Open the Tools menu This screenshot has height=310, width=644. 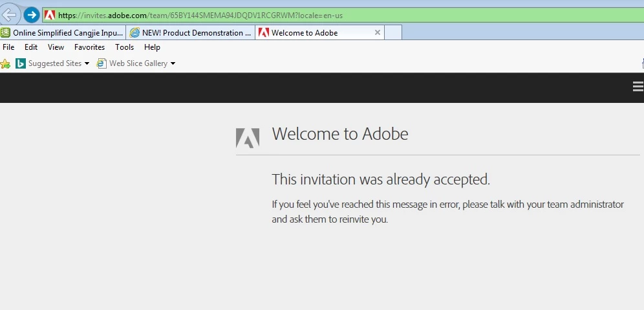124,47
